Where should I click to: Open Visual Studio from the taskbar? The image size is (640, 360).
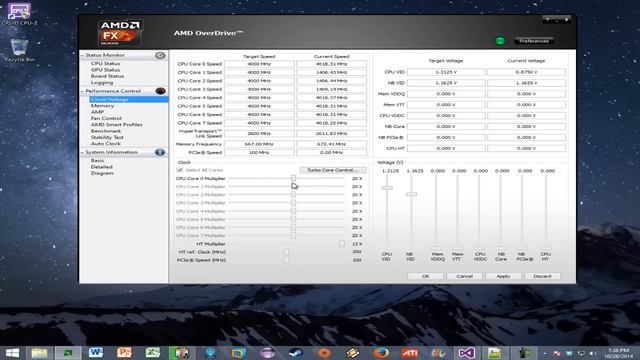point(466,353)
